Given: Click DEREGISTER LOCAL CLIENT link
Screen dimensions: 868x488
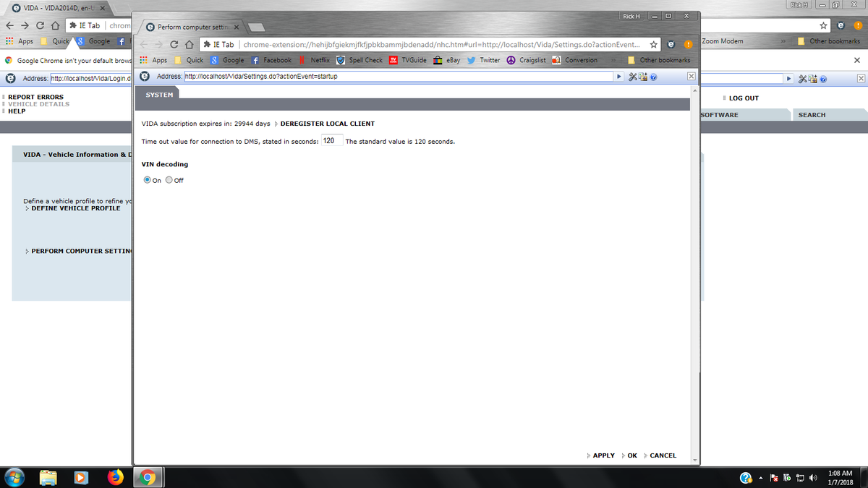Looking at the screenshot, I should [327, 124].
